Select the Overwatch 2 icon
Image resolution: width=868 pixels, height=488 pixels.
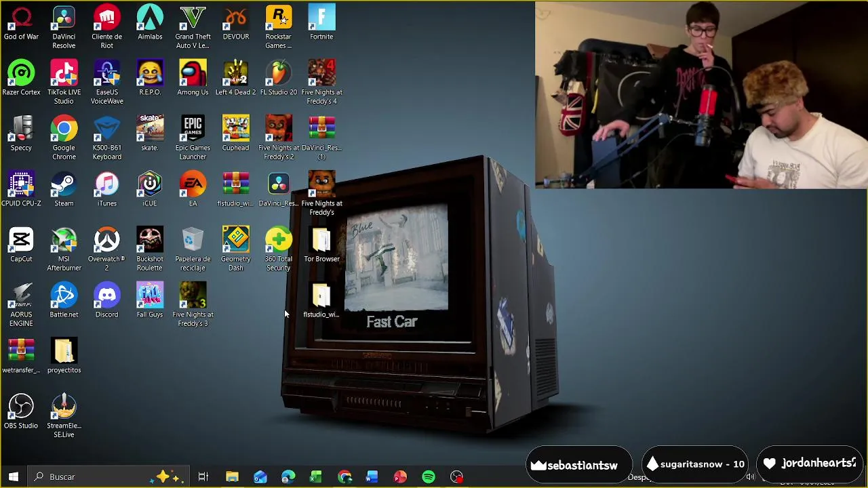coord(106,249)
